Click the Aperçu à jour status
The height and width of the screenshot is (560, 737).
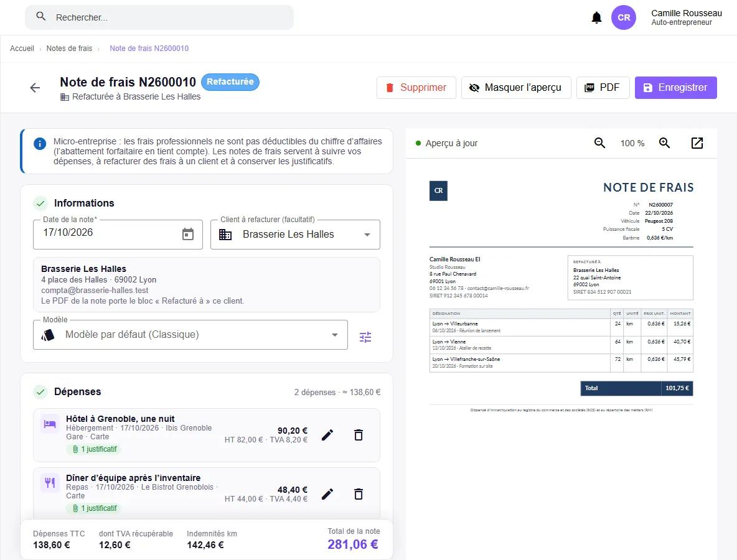point(446,143)
